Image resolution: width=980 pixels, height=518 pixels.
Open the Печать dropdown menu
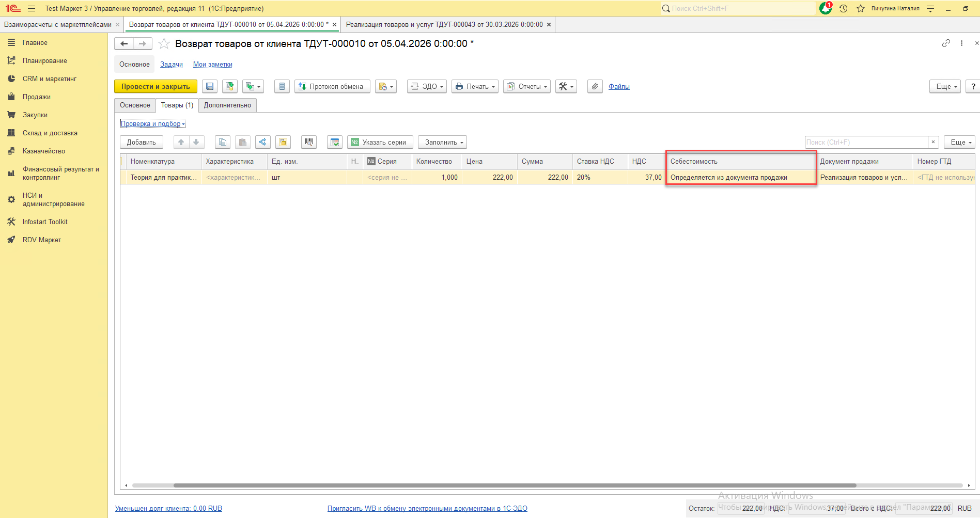coord(475,87)
